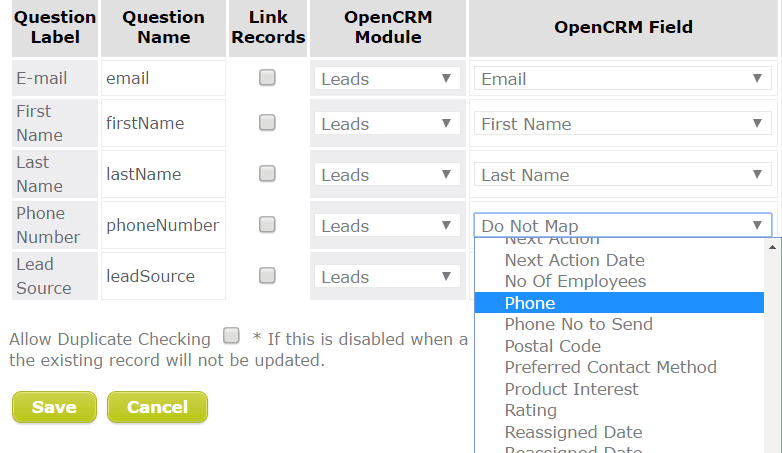Click the Phone Number question label cell
782x453 pixels.
coord(55,225)
